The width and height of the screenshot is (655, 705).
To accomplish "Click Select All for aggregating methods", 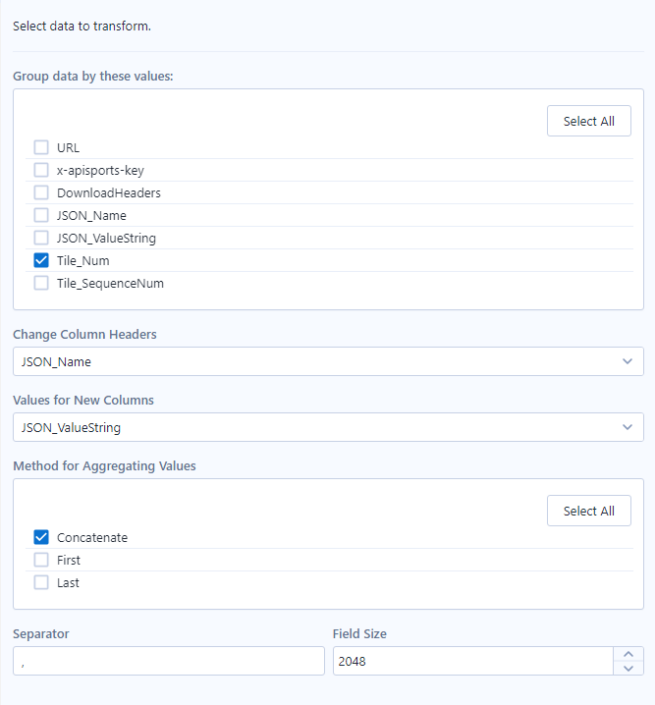I will pyautogui.click(x=588, y=511).
